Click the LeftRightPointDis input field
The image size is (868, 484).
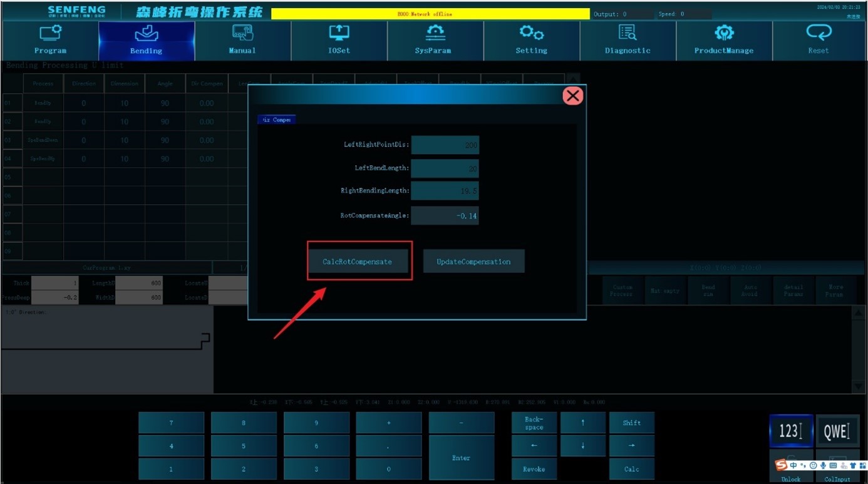[445, 145]
